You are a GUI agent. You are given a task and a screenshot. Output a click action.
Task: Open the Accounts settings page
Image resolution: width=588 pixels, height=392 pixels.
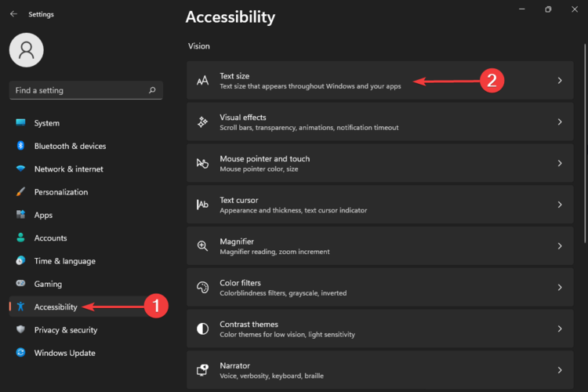(x=50, y=238)
